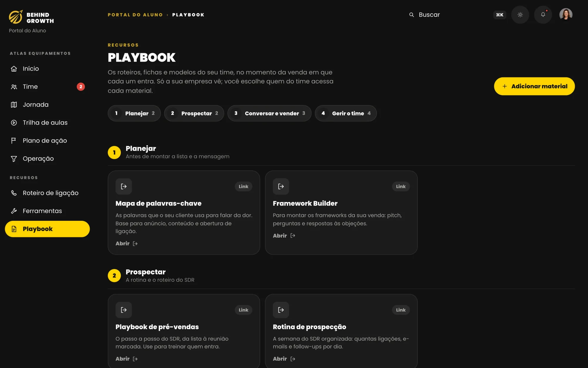Open Jornada in the sidebar

[x=47, y=105]
